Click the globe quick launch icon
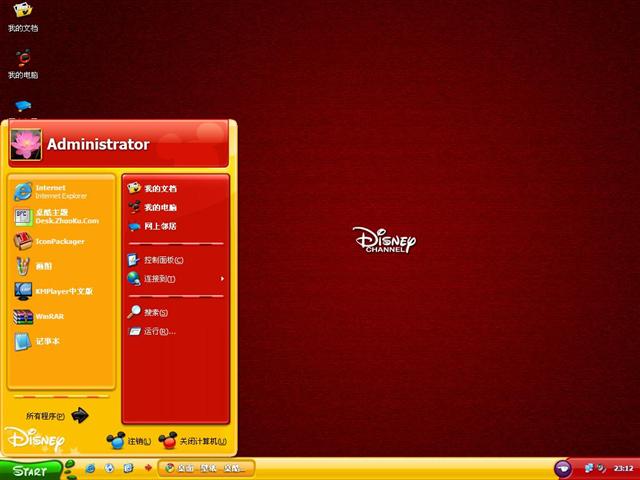 click(x=109, y=468)
